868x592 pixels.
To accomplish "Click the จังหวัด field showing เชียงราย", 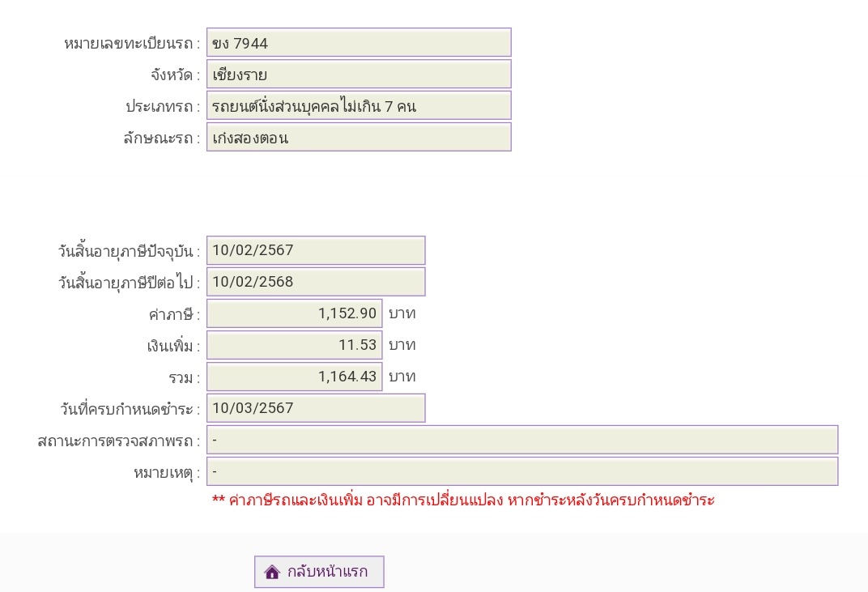I will point(359,75).
